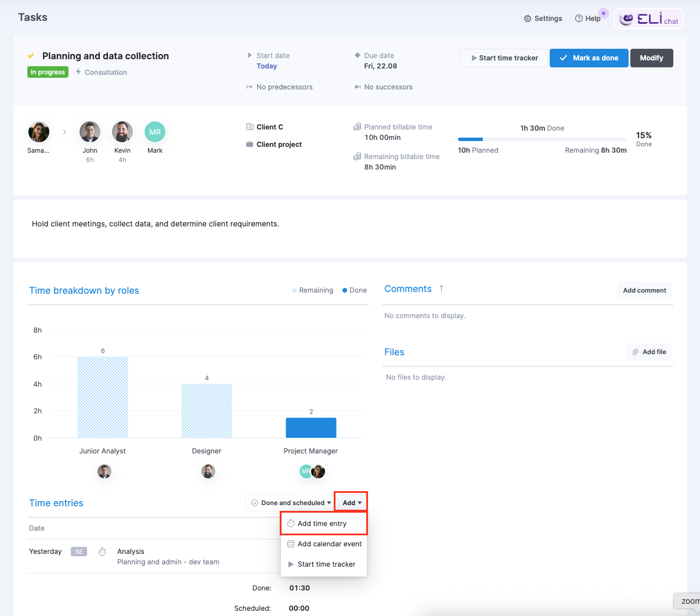
Task: Click Mark's MR avatar circle
Action: point(155,132)
